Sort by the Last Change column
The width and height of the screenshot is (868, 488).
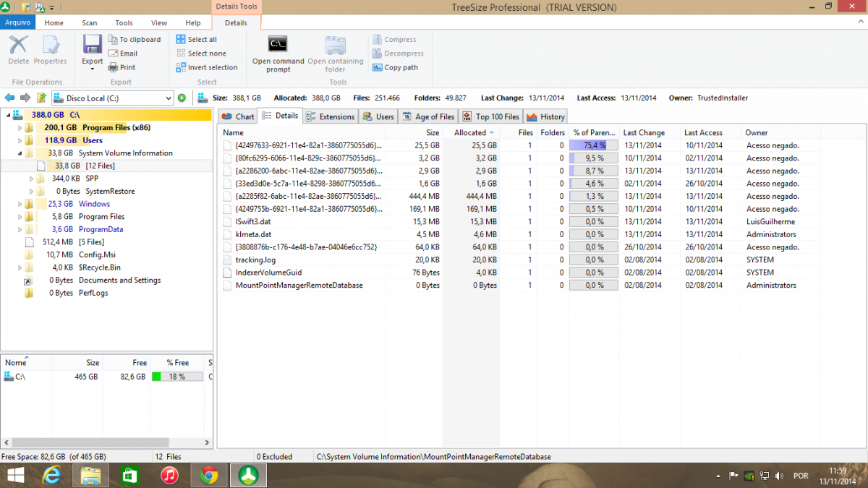(650, 132)
